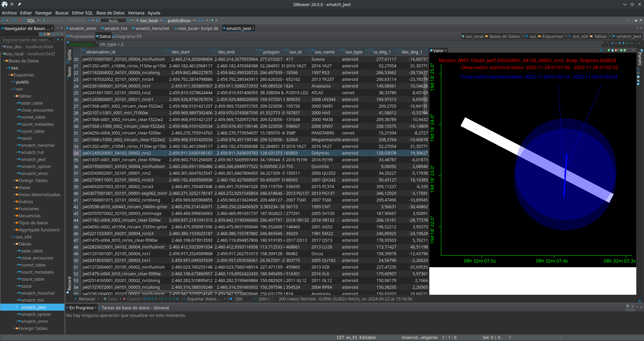Open the Base de Datos menu

click(110, 13)
